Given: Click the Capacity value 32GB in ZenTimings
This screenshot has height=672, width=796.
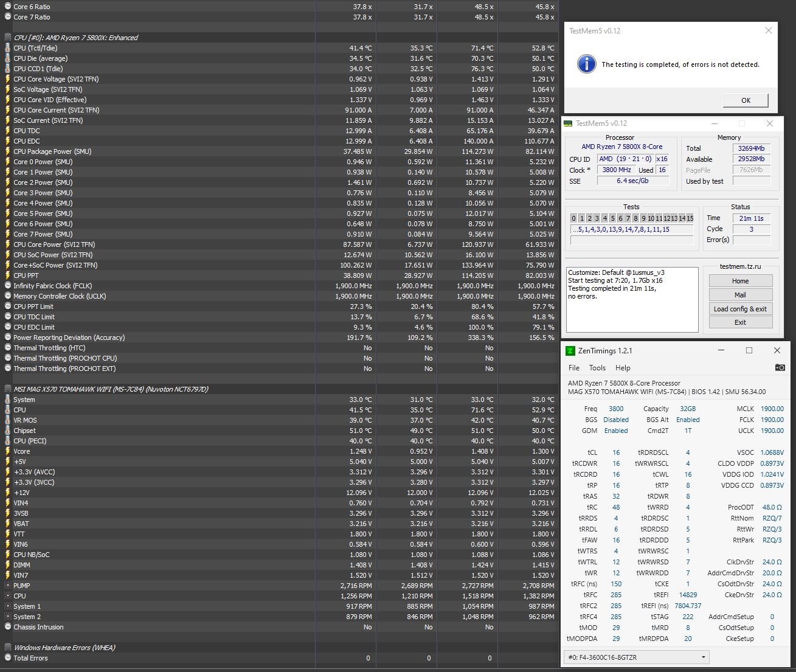Looking at the screenshot, I should (x=688, y=409).
